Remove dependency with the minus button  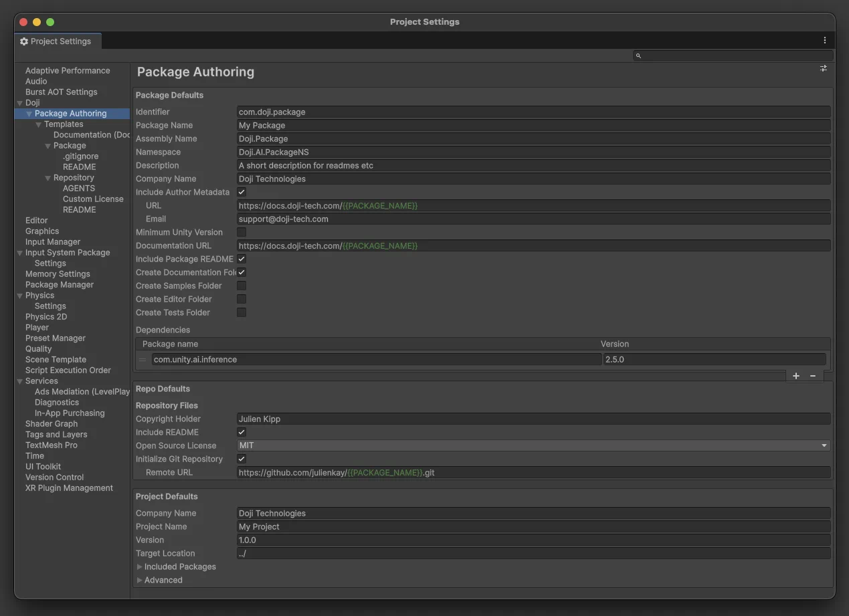click(813, 376)
